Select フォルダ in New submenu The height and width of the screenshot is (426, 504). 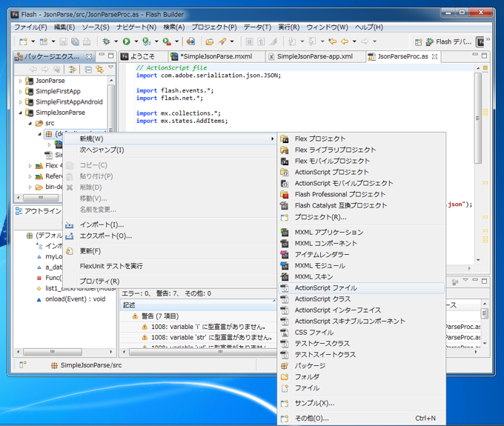[361, 377]
